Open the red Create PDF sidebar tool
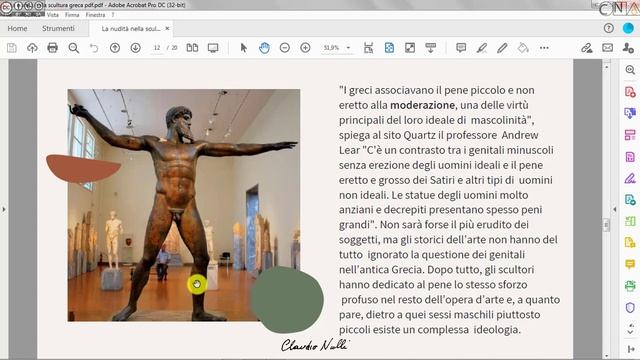This screenshot has height=360, width=640. pyautogui.click(x=630, y=92)
